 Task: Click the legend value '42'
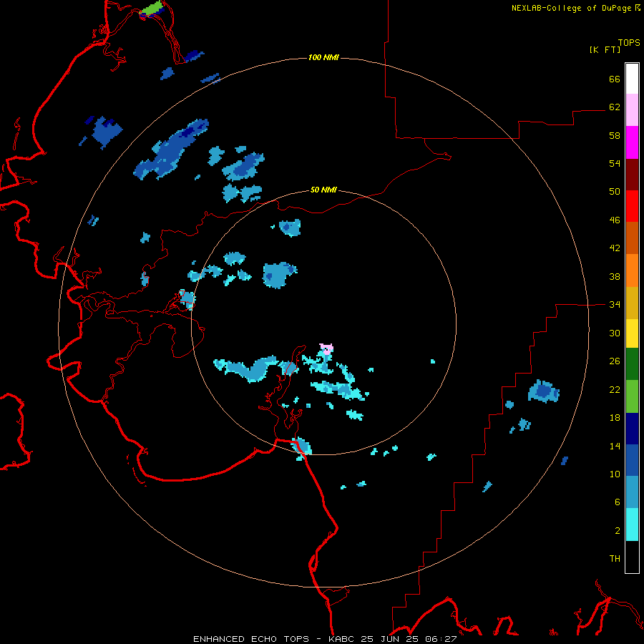(x=615, y=248)
